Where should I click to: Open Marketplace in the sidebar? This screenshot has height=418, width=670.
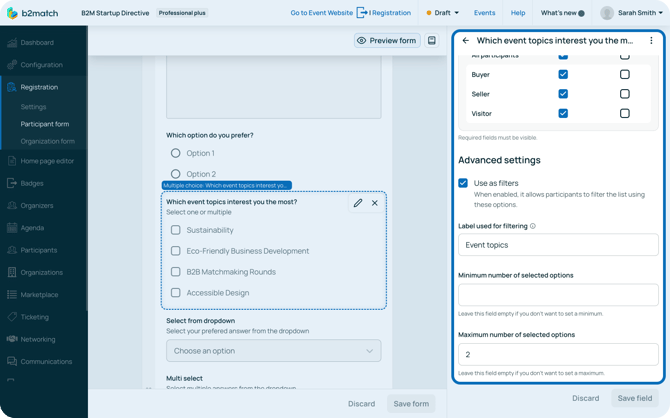click(39, 294)
